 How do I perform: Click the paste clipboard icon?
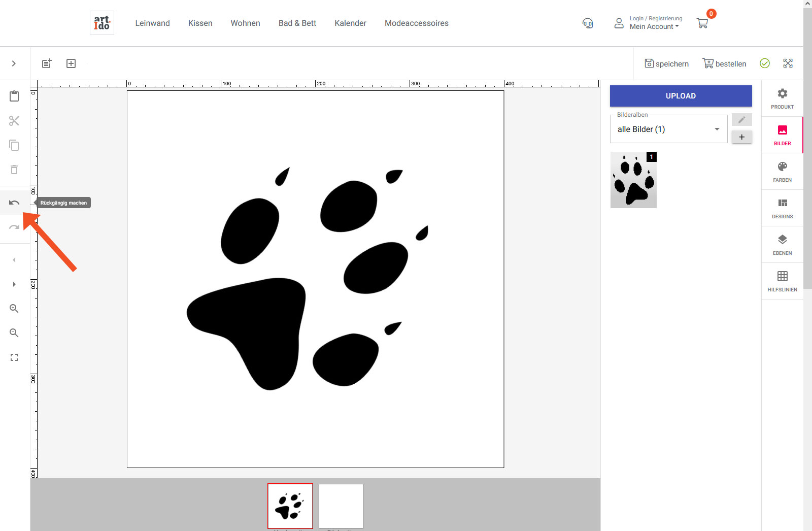tap(14, 96)
